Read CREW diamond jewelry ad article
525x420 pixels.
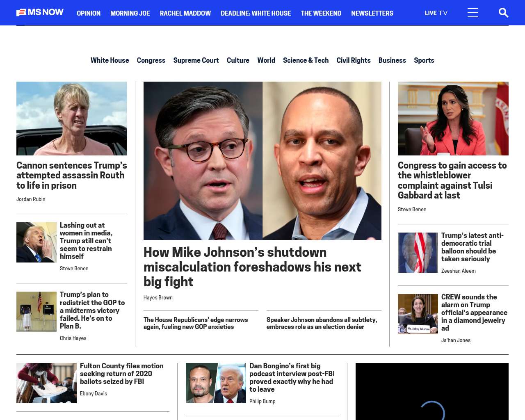point(474,313)
